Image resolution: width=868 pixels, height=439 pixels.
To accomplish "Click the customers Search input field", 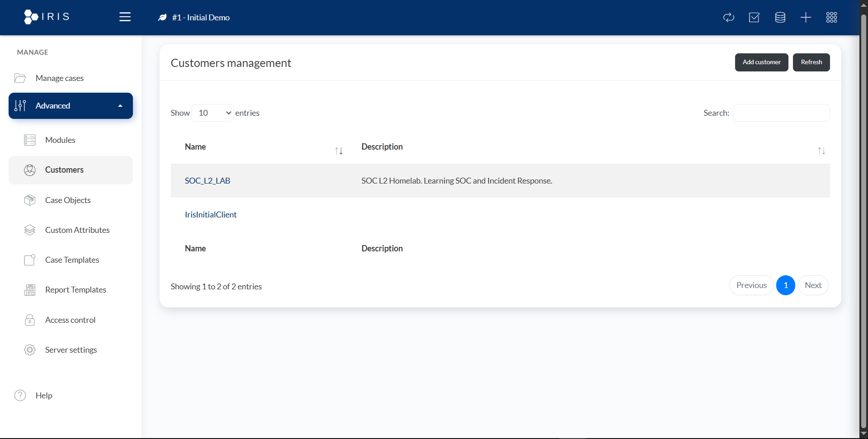I will point(781,113).
